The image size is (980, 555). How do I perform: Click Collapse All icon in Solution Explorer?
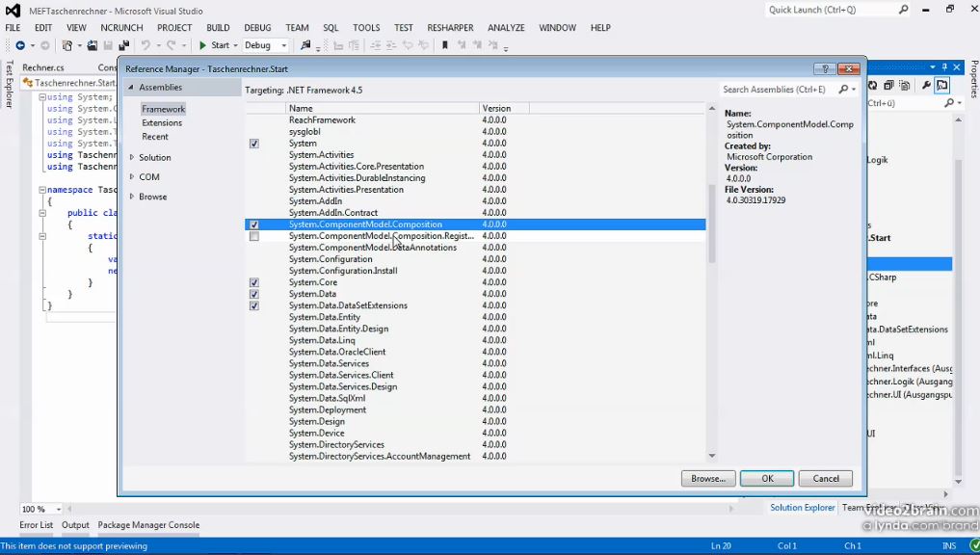click(888, 86)
